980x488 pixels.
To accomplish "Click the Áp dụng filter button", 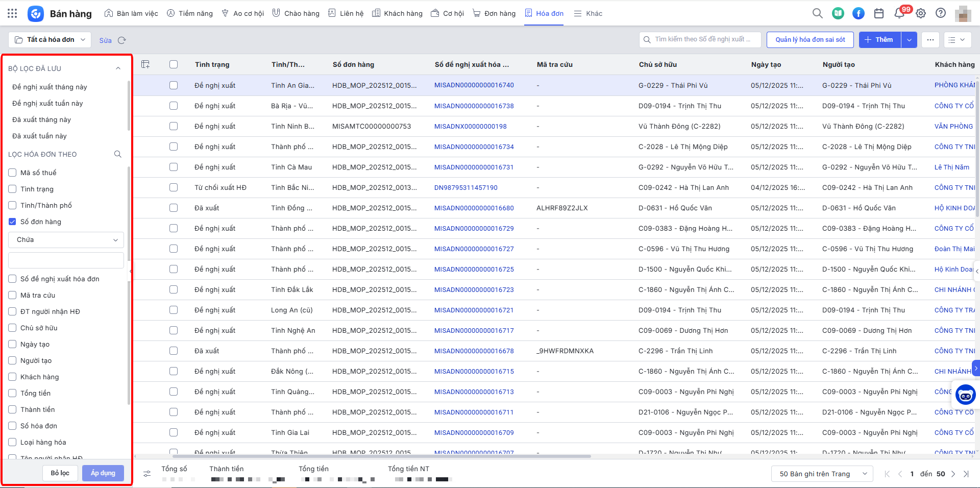I will [103, 473].
